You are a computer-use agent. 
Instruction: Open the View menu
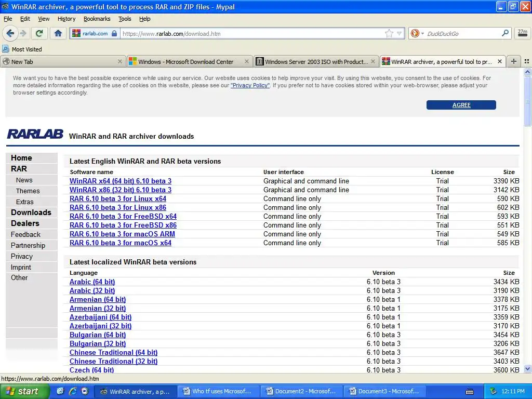click(44, 19)
